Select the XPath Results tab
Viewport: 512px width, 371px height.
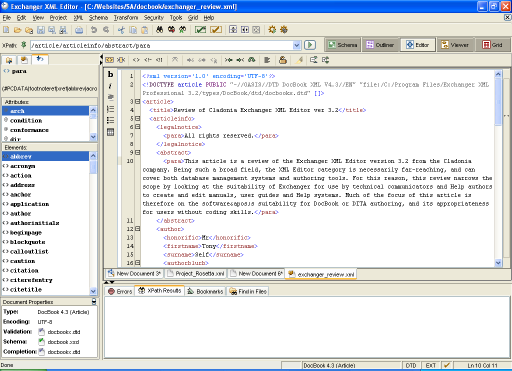point(160,291)
